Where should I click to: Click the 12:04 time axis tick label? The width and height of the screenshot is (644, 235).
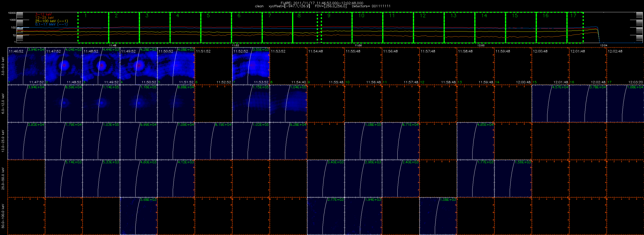604,45
